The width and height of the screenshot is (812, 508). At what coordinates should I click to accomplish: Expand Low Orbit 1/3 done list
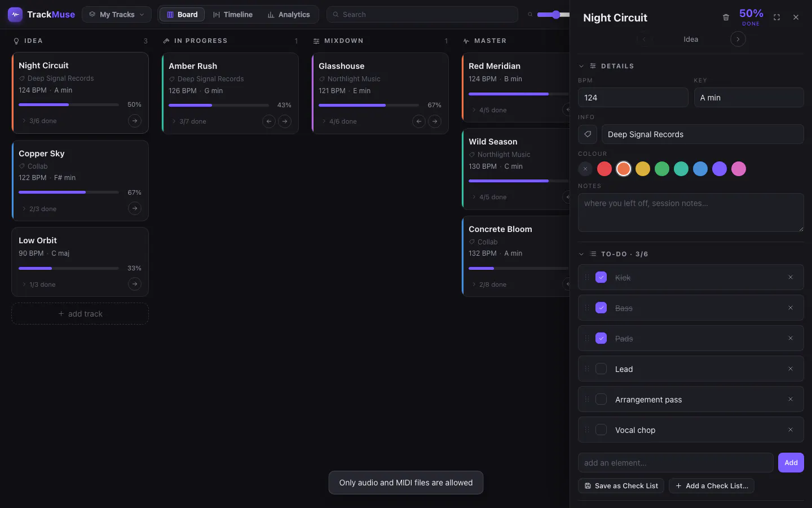tap(38, 284)
